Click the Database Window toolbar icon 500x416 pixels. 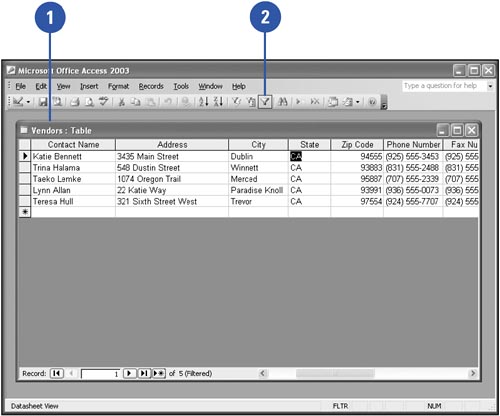tap(332, 102)
